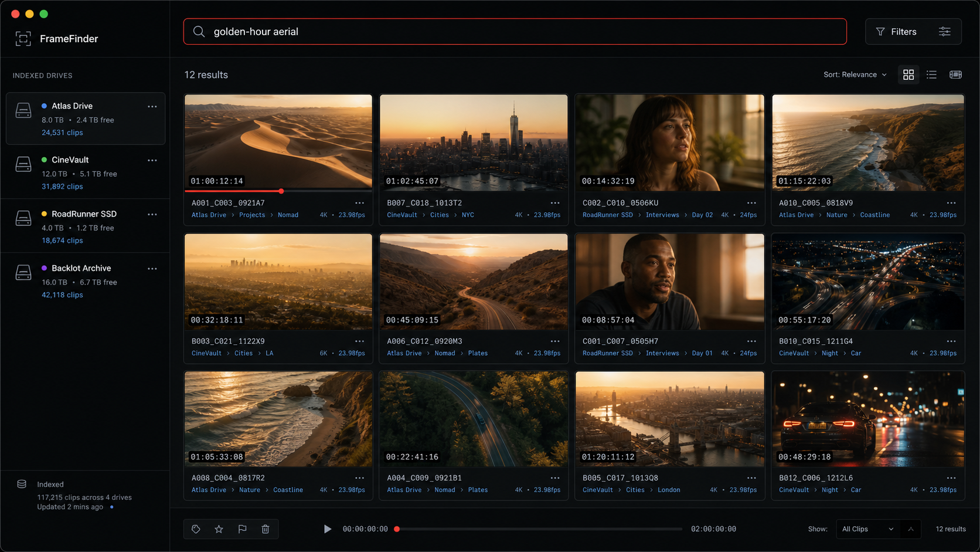Tag selected clip with tag icon
The height and width of the screenshot is (552, 980).
click(196, 529)
